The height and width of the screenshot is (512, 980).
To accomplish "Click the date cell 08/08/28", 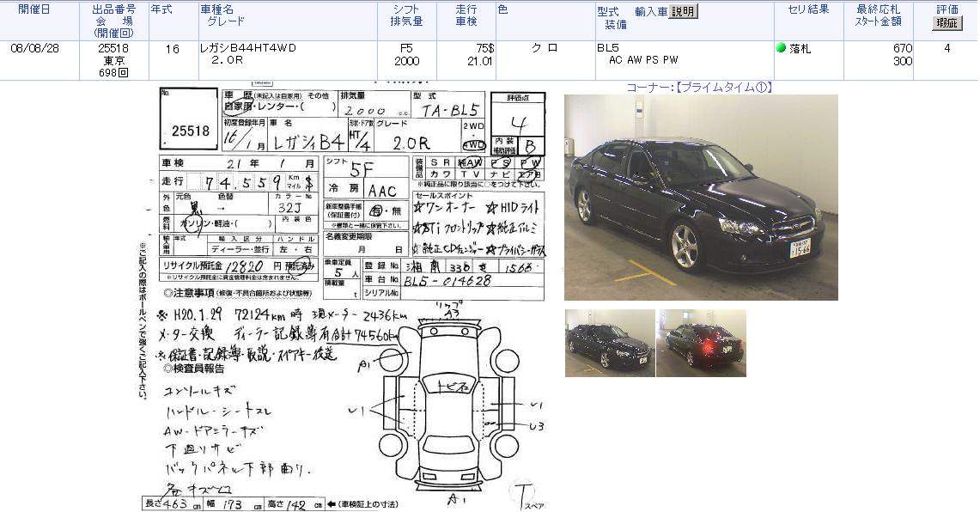I will pos(35,48).
